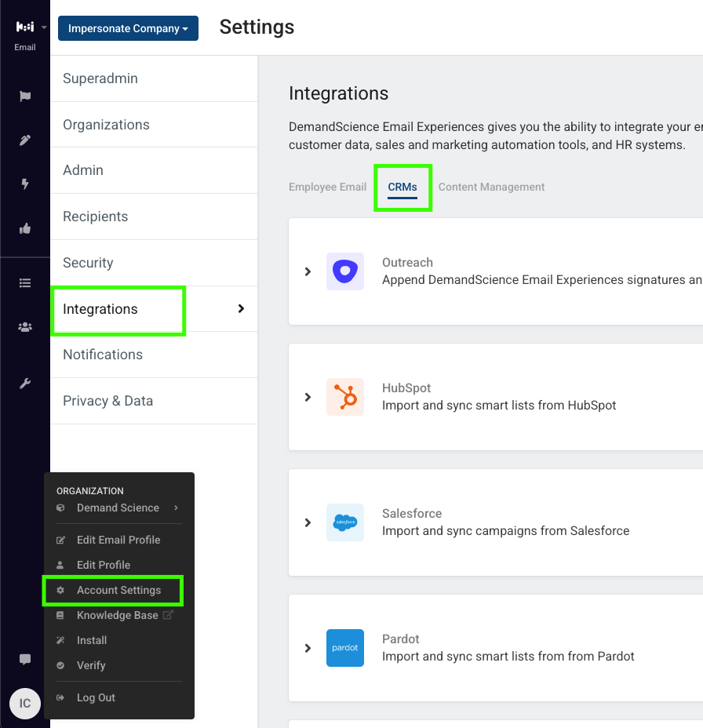Switch to the Employee Email tab
The width and height of the screenshot is (703, 728).
327,187
